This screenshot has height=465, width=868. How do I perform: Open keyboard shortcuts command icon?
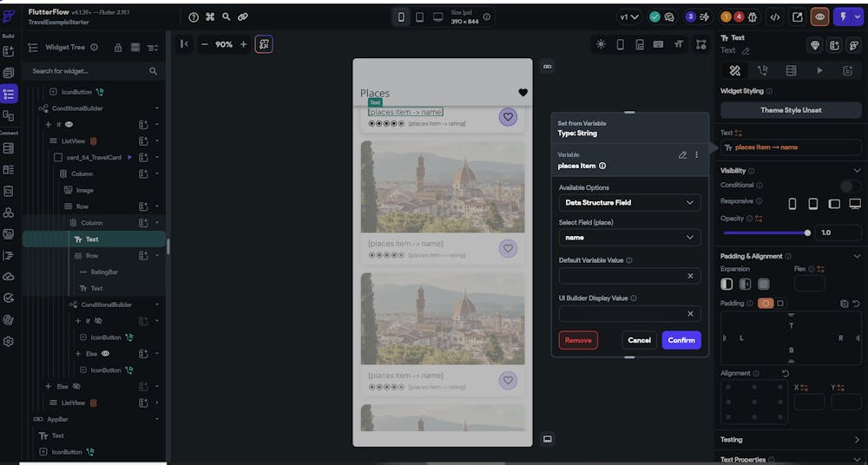[210, 17]
